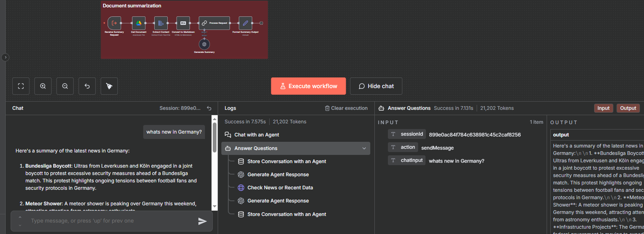Select the Generate Summary model node

204,44
